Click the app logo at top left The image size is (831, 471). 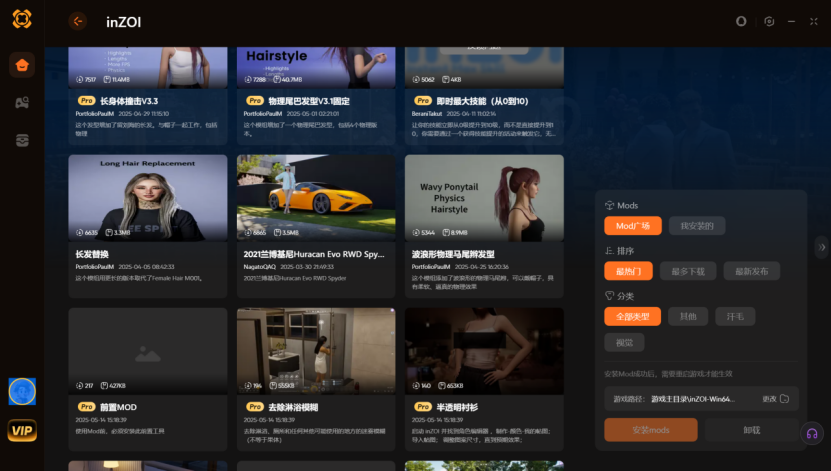tap(22, 19)
